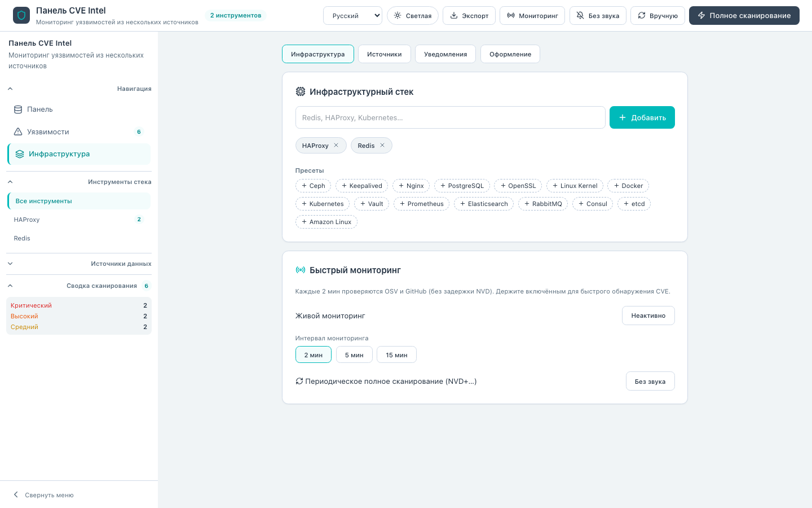Switch to the Инфраструктура tab

point(318,54)
